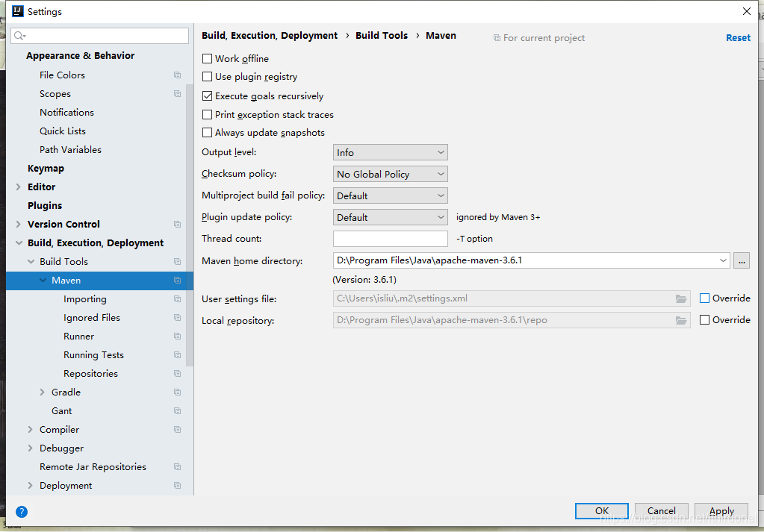Click the Reset link

pyautogui.click(x=738, y=38)
